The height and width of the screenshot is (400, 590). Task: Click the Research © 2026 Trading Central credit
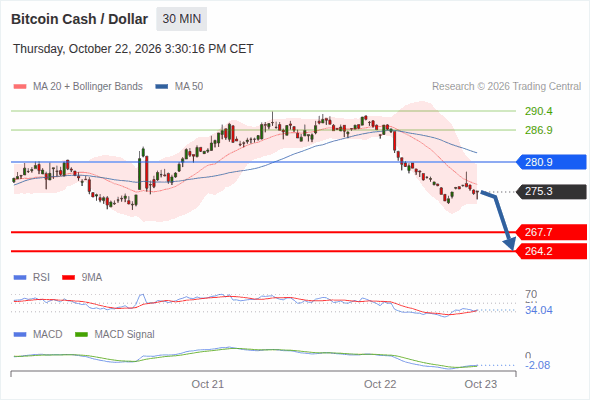(506, 87)
